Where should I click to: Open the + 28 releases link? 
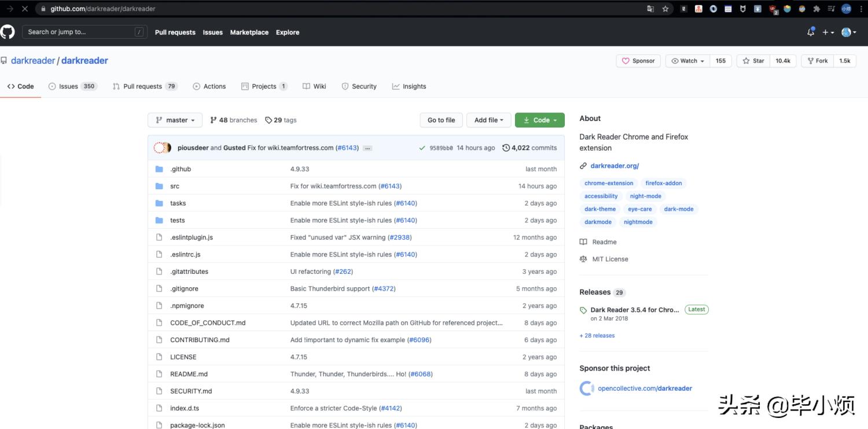coord(597,336)
